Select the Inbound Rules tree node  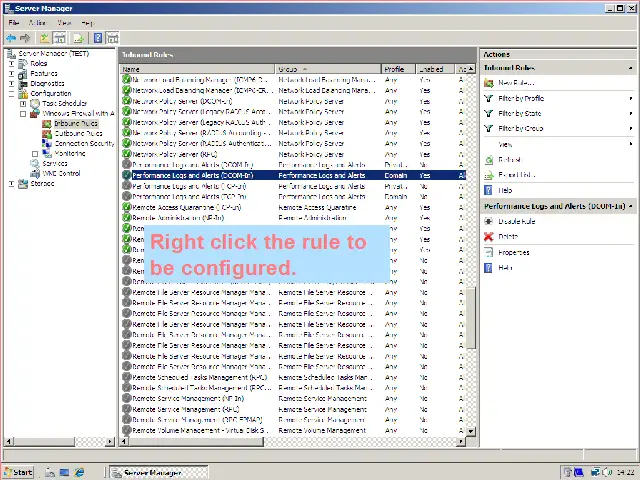(x=76, y=123)
